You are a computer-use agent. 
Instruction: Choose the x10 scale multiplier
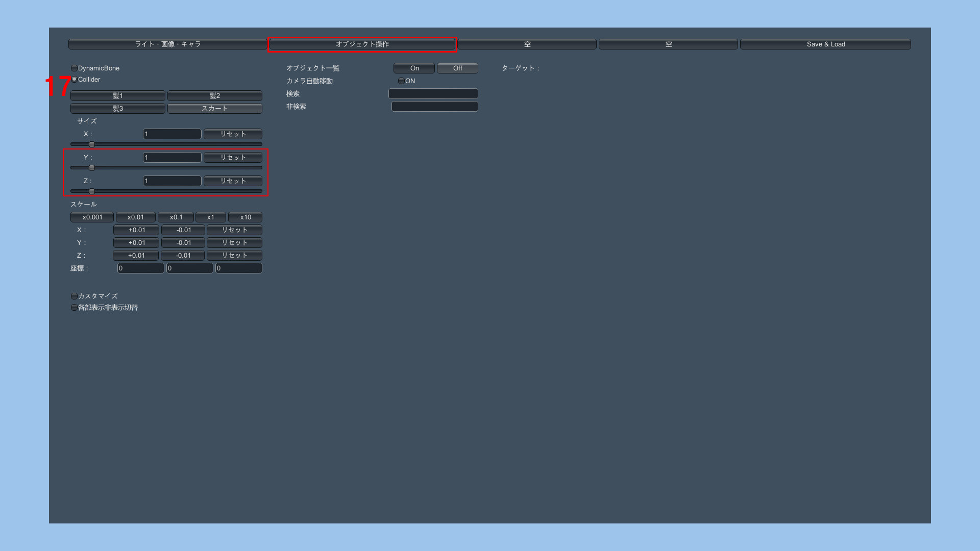tap(245, 217)
